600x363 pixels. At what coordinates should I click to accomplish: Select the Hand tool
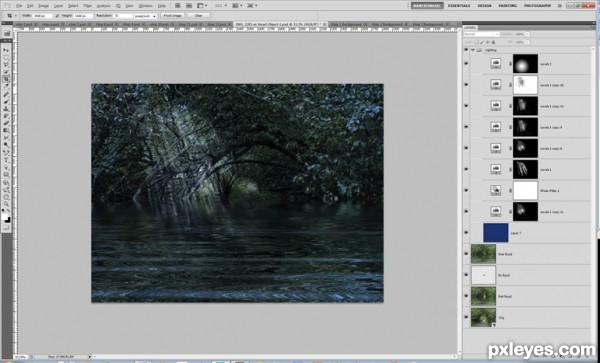pyautogui.click(x=7, y=197)
